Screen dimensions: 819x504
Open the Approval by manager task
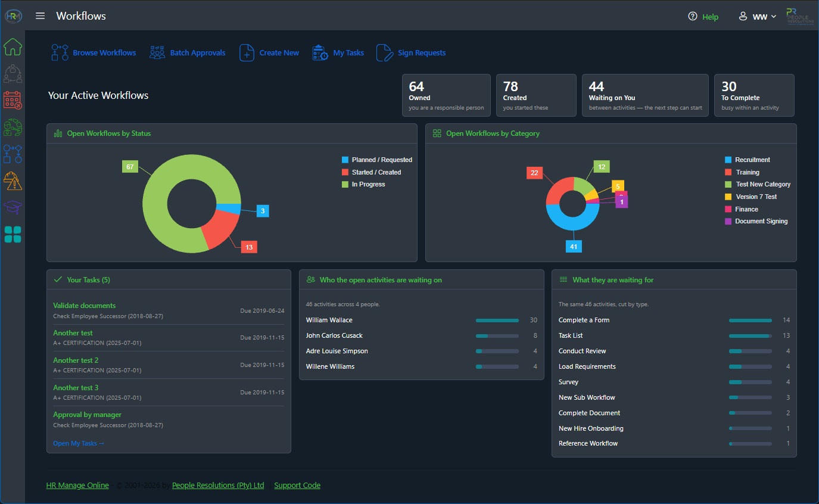(87, 415)
